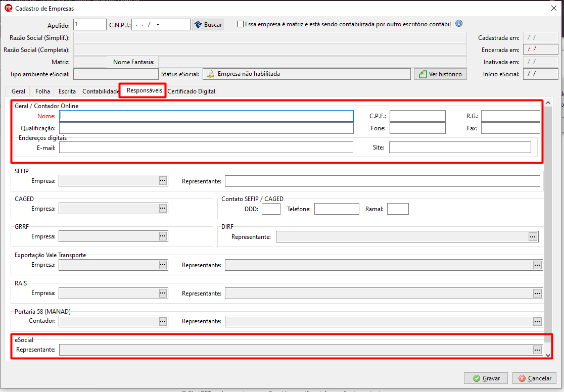The height and width of the screenshot is (392, 564).
Task: Click the Buscar button with Receita icon
Action: tap(208, 24)
